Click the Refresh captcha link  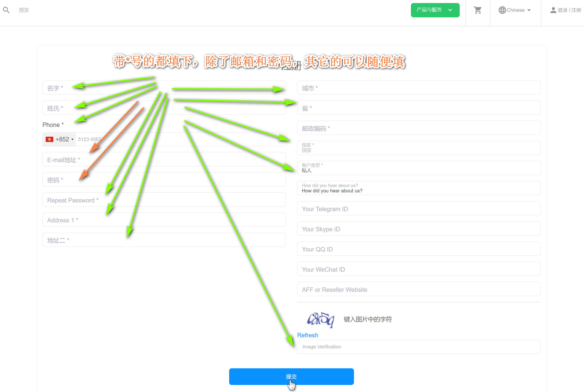click(307, 335)
